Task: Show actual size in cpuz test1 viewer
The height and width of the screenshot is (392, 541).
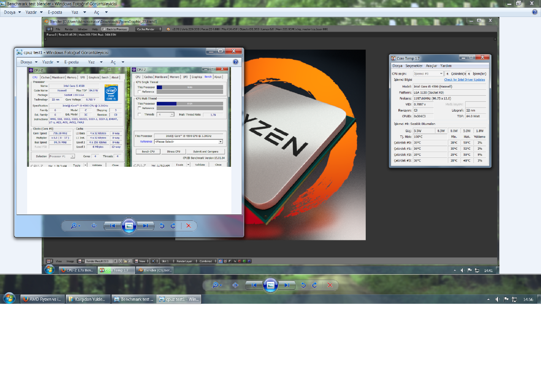Action: [x=94, y=226]
